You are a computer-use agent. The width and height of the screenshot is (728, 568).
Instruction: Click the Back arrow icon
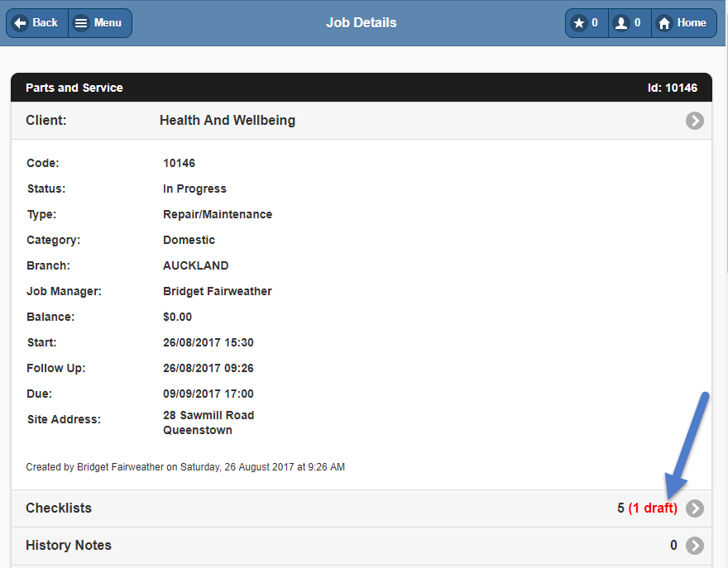(x=21, y=23)
